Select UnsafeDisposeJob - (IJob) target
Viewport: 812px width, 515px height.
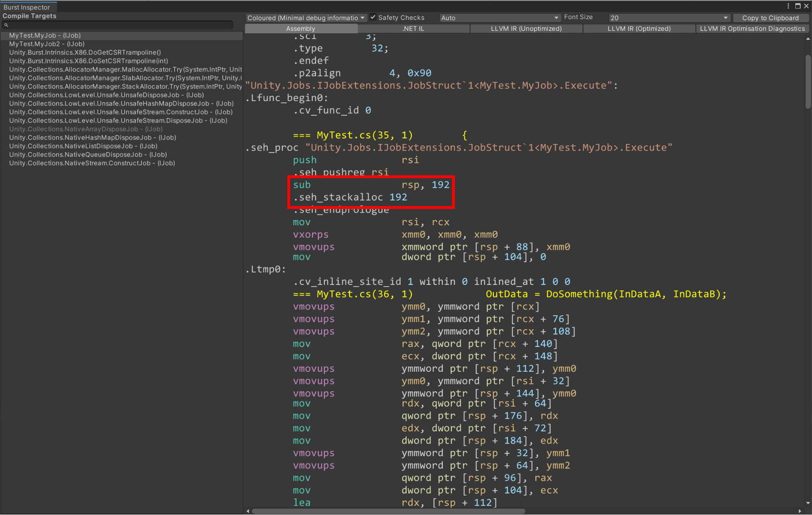coord(121,95)
